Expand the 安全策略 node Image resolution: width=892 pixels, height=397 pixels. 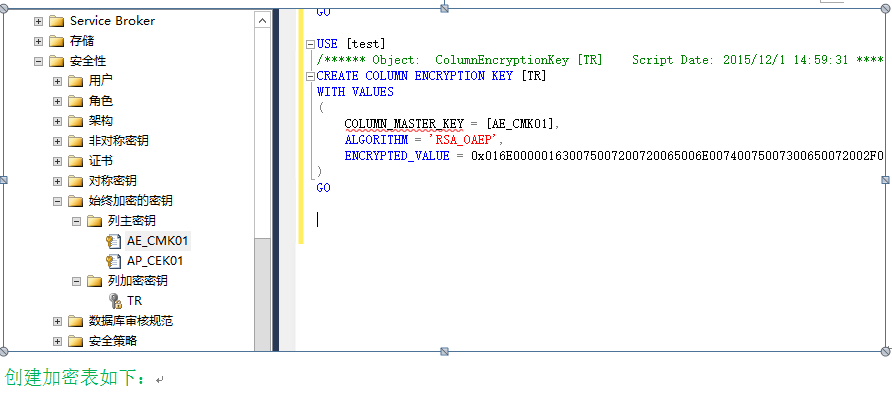point(57,341)
